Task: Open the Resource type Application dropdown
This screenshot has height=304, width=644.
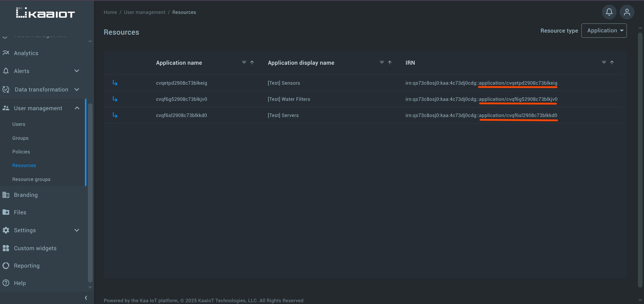Action: coord(604,30)
